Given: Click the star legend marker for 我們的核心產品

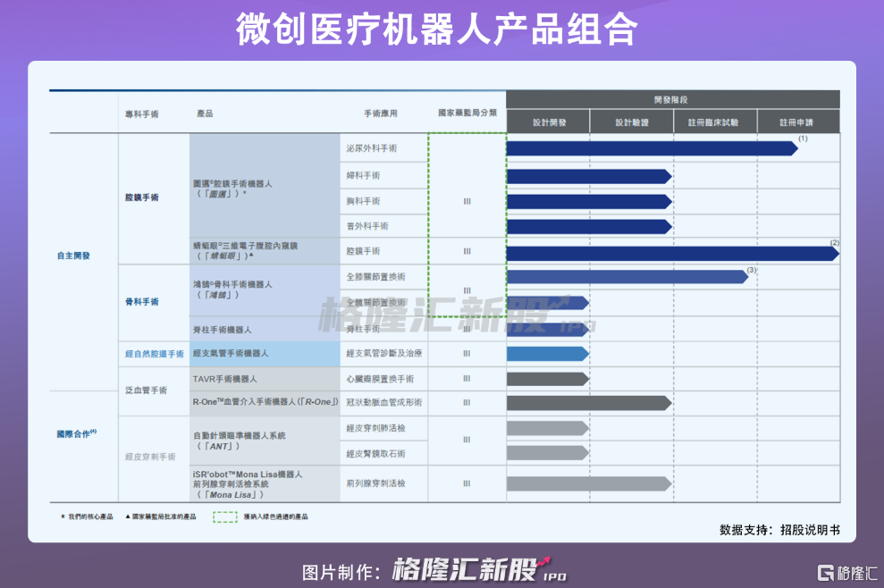Looking at the screenshot, I should pyautogui.click(x=63, y=517).
